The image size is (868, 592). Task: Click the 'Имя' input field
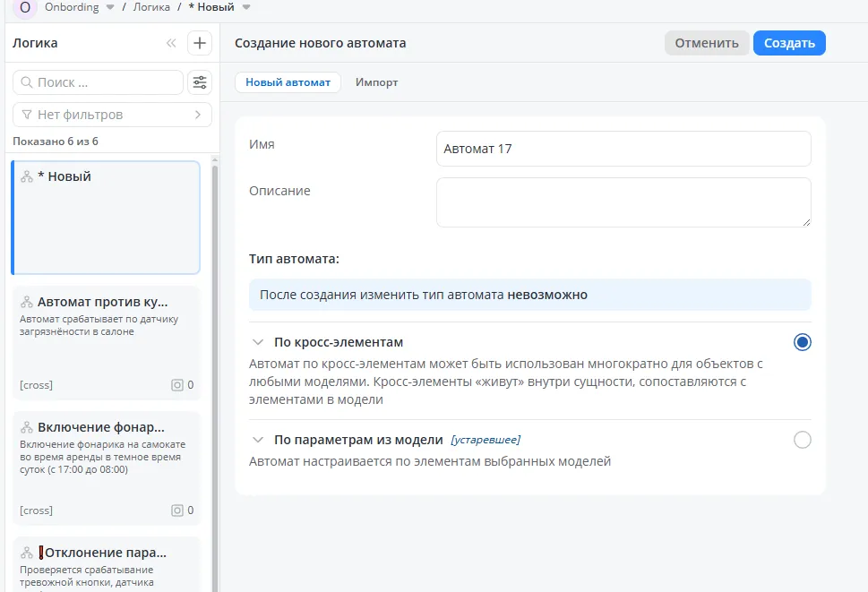[x=623, y=149]
